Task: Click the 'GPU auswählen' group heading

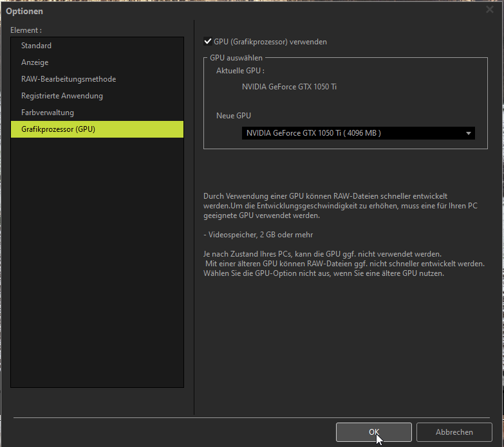Action: pos(236,58)
